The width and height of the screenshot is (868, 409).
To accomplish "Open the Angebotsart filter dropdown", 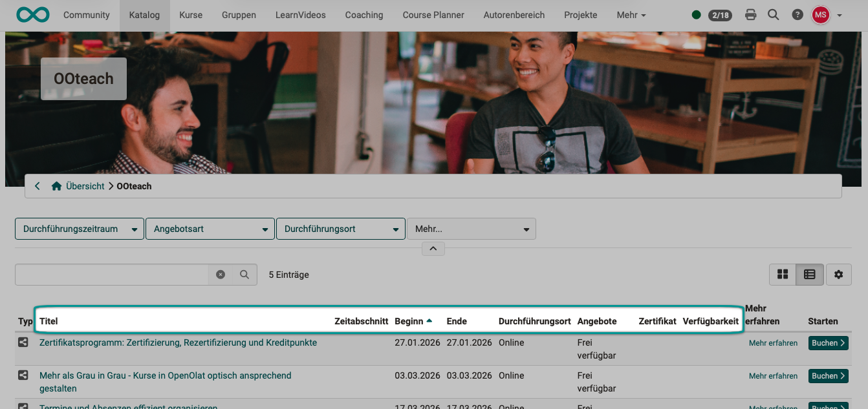I will point(210,228).
